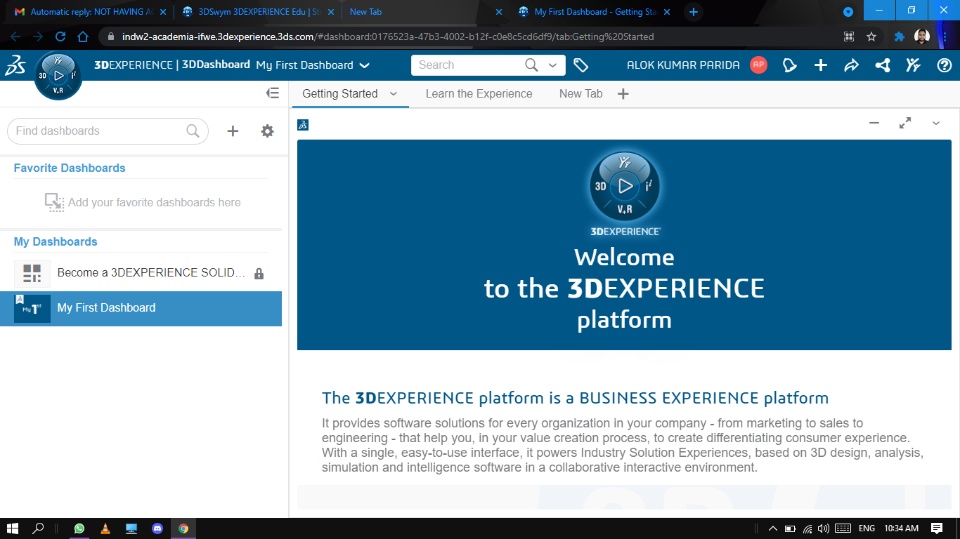Click the Share arrow icon
Image resolution: width=960 pixels, height=539 pixels.
coord(851,65)
